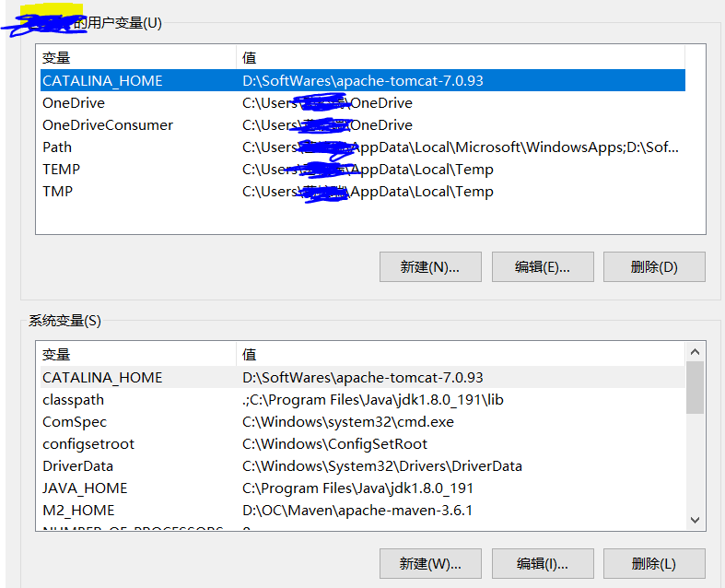Select the DriverData system variable
725x588 pixels.
click(363, 466)
